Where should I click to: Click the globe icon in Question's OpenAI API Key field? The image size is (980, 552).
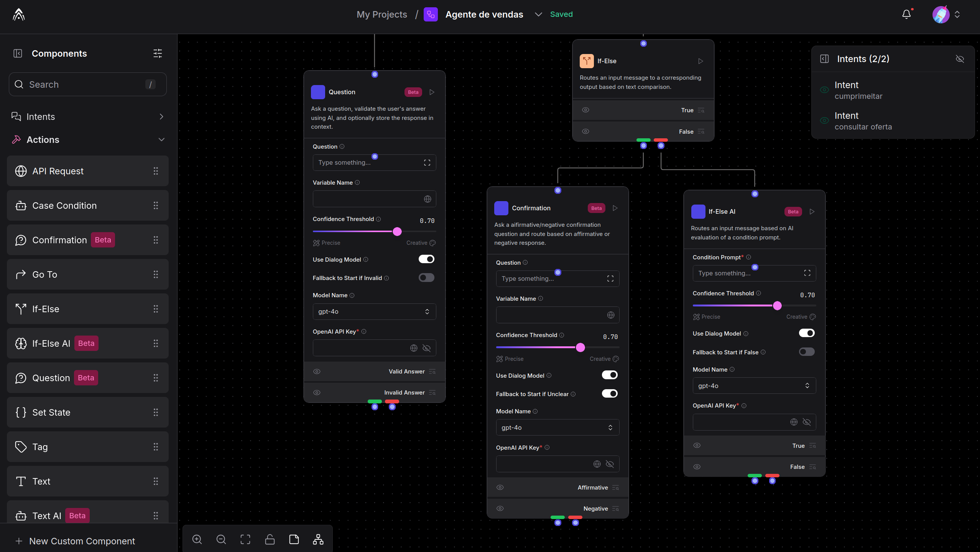414,348
